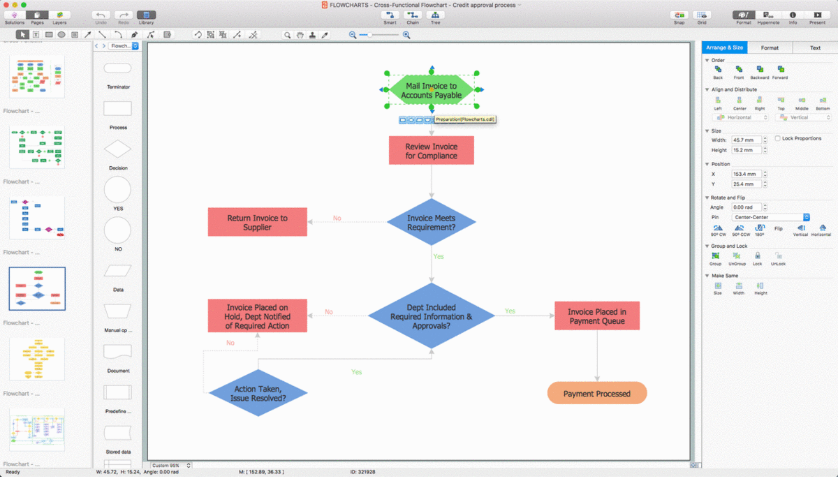Screen dimensions: 838x504
Task: Click the Decision library shape
Action: point(117,149)
